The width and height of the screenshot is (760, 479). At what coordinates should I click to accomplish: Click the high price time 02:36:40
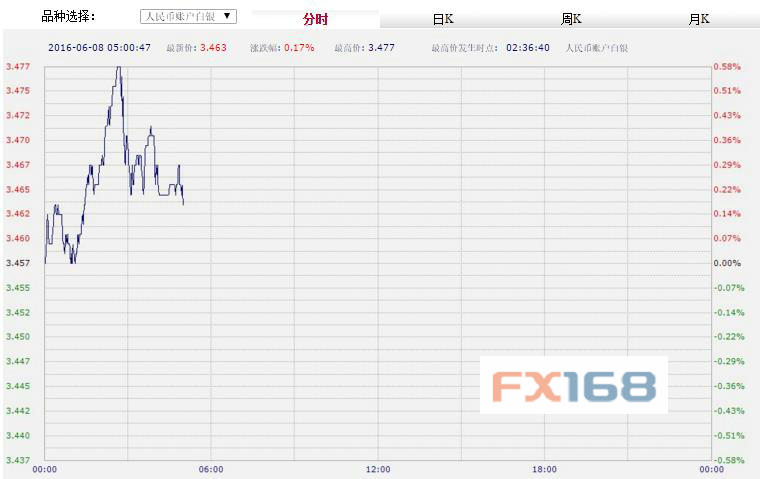click(528, 47)
